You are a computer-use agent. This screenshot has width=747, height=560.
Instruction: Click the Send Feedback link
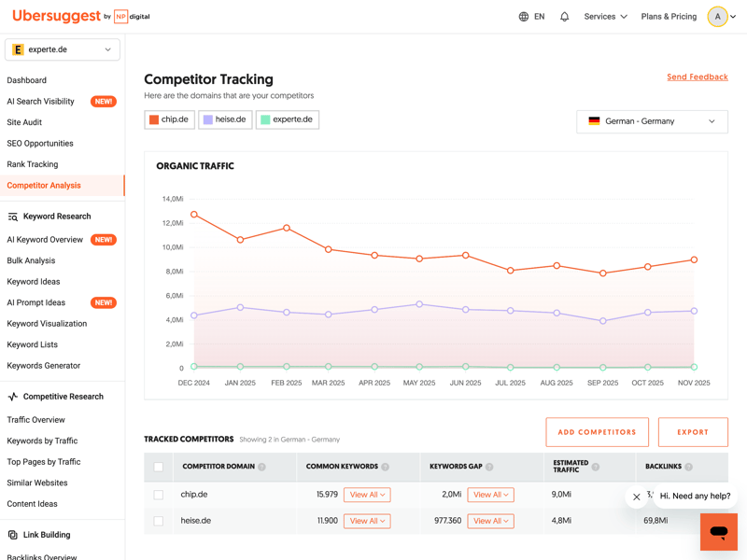[697, 77]
